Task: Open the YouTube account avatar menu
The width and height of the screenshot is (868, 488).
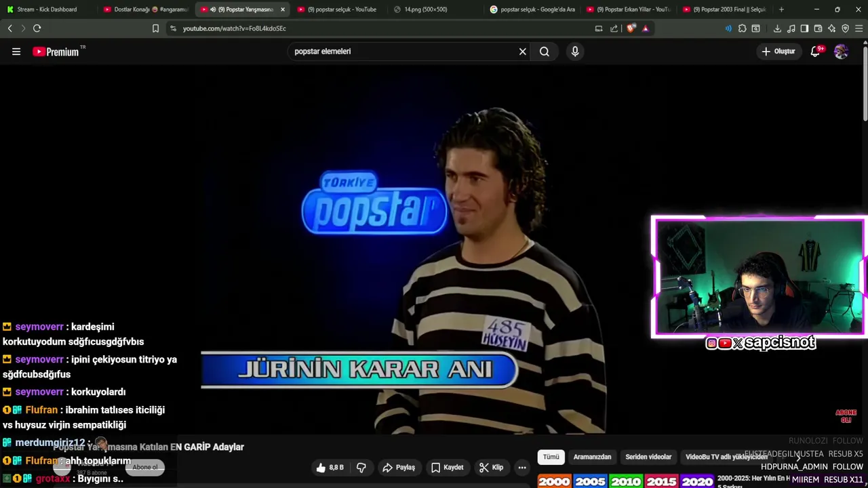Action: point(841,52)
